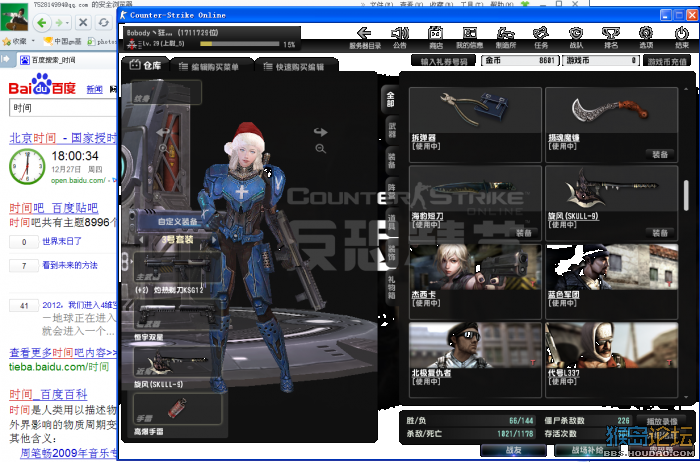Screen dimensions: 700x462
Task: Open 我的信息 profile icon
Action: tap(470, 37)
